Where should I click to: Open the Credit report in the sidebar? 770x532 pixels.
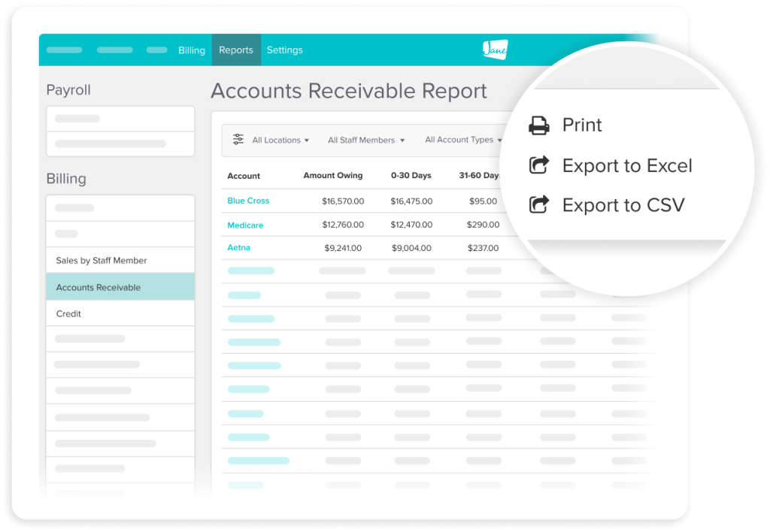tap(68, 313)
